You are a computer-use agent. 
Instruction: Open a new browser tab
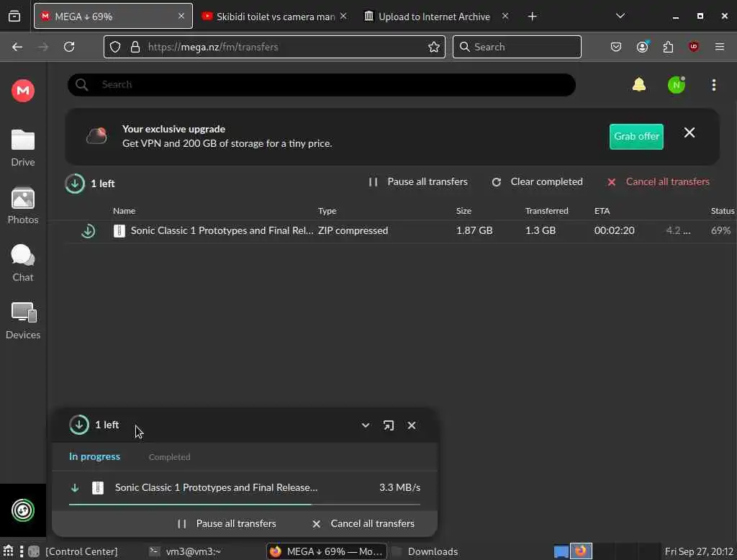(532, 17)
